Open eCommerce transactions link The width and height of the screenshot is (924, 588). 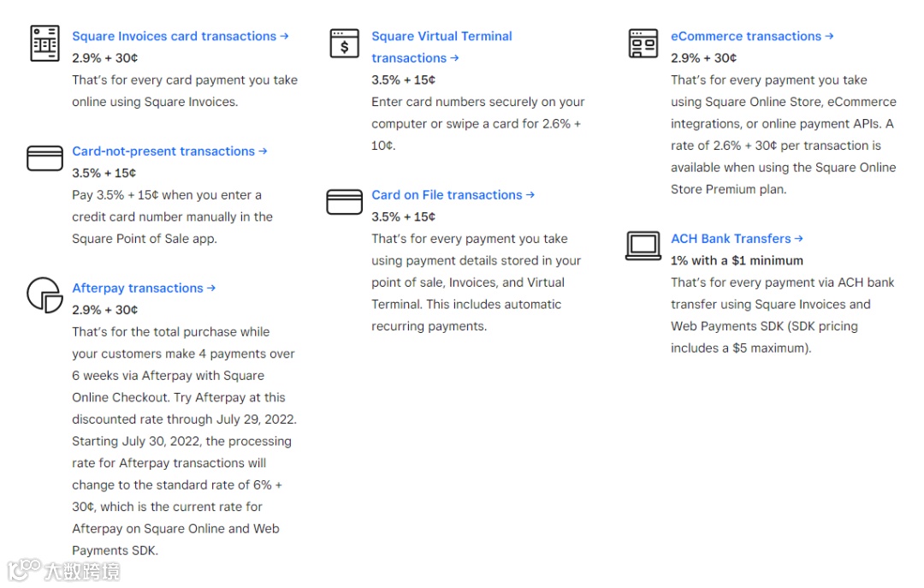[x=752, y=36]
